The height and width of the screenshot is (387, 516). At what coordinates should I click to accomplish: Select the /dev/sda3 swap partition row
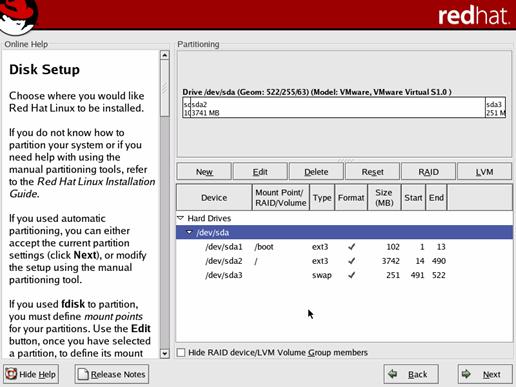coord(344,275)
